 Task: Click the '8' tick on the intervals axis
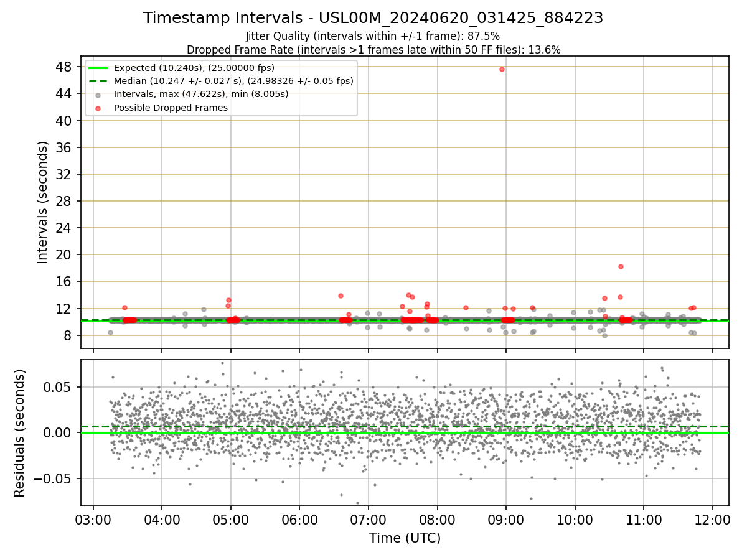click(68, 335)
